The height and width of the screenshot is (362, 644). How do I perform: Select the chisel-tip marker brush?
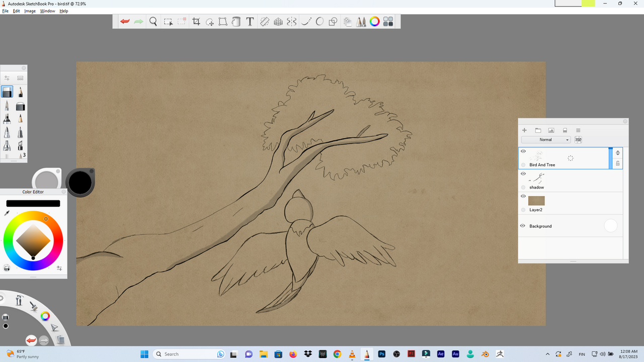coord(20,146)
